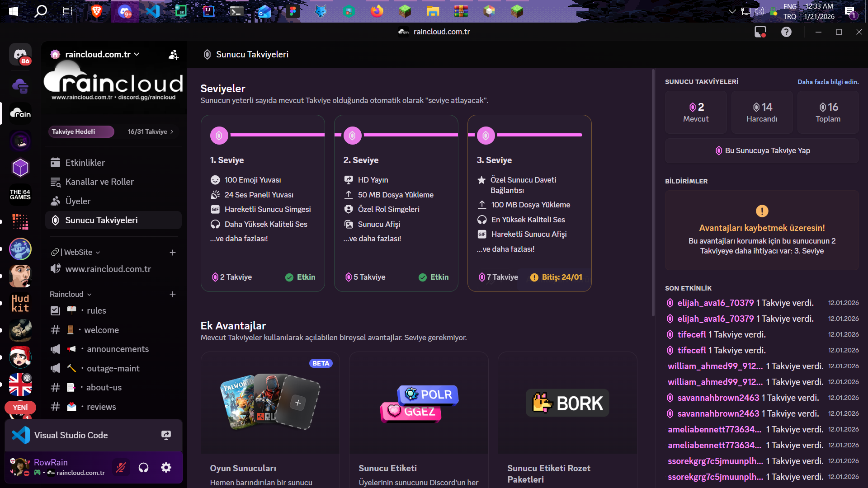Image resolution: width=868 pixels, height=488 pixels.
Task: Open the Windows clock and calendar
Action: click(819, 11)
